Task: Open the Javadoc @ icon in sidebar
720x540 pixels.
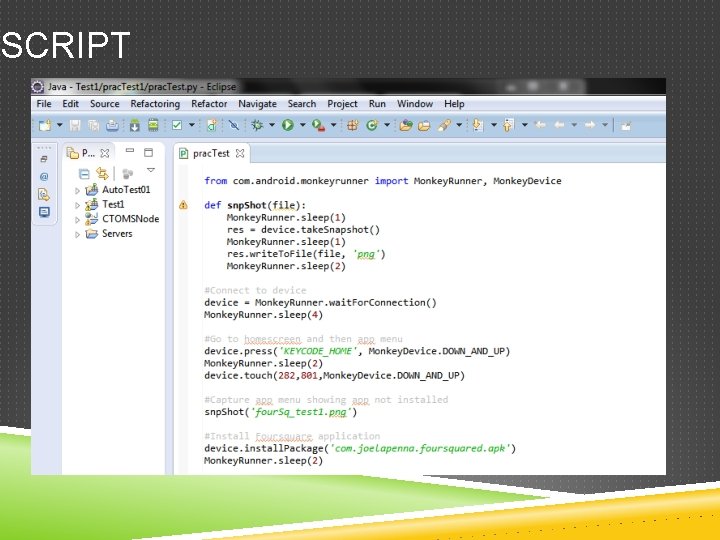Action: tap(44, 176)
